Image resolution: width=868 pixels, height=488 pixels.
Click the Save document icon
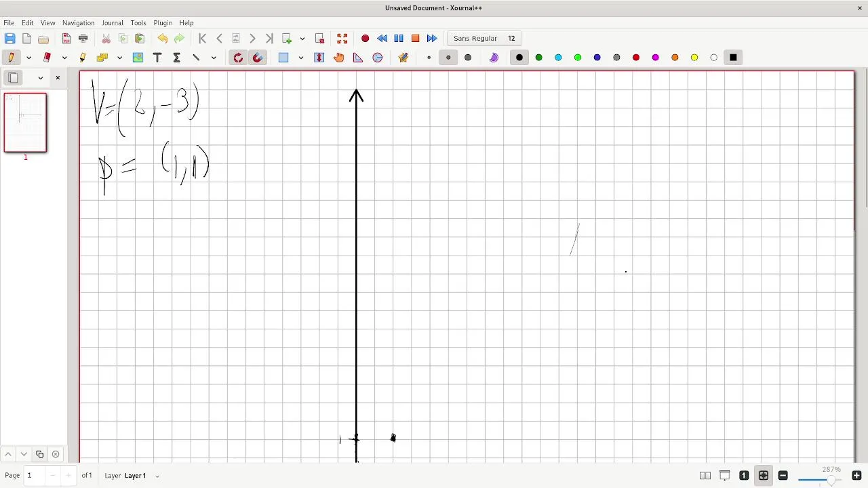(9, 39)
